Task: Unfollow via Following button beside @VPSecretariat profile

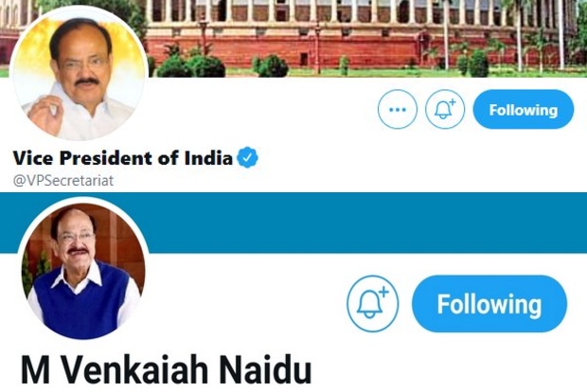Action: point(524,109)
